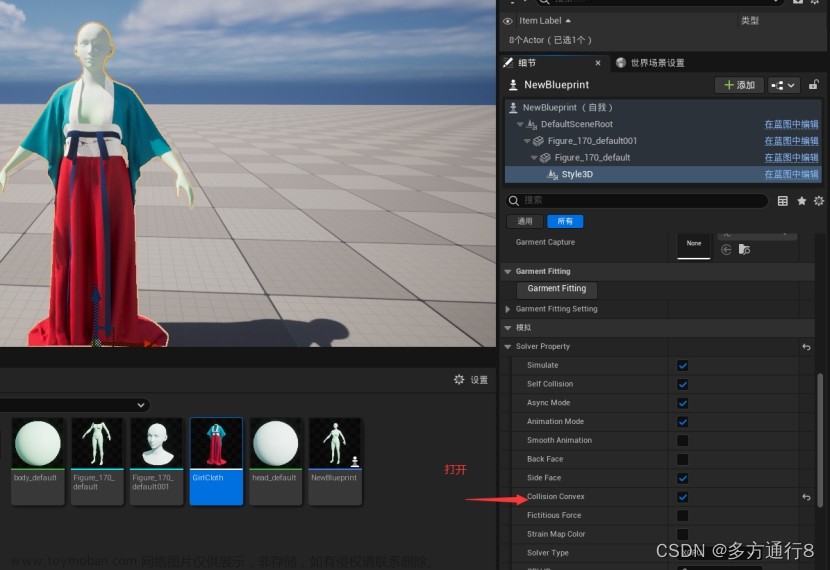The height and width of the screenshot is (570, 830).
Task: Close the 细节 details tab
Action: pos(598,63)
